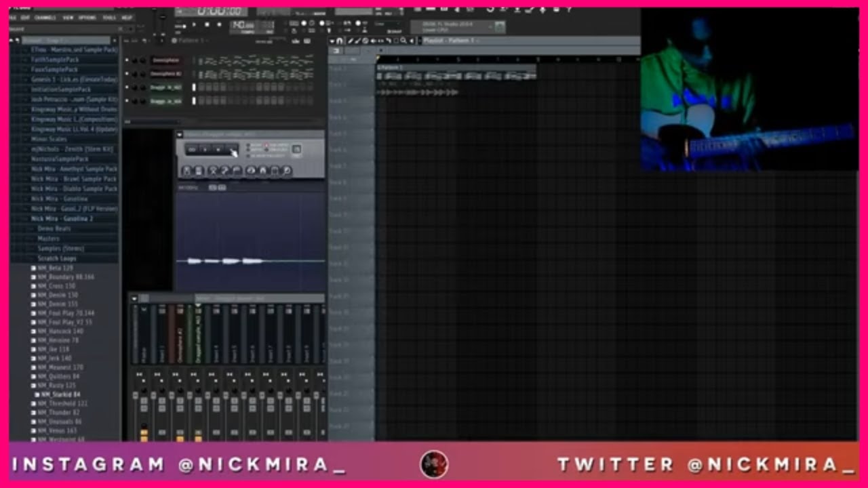Open the TOOLS menu

tap(109, 18)
